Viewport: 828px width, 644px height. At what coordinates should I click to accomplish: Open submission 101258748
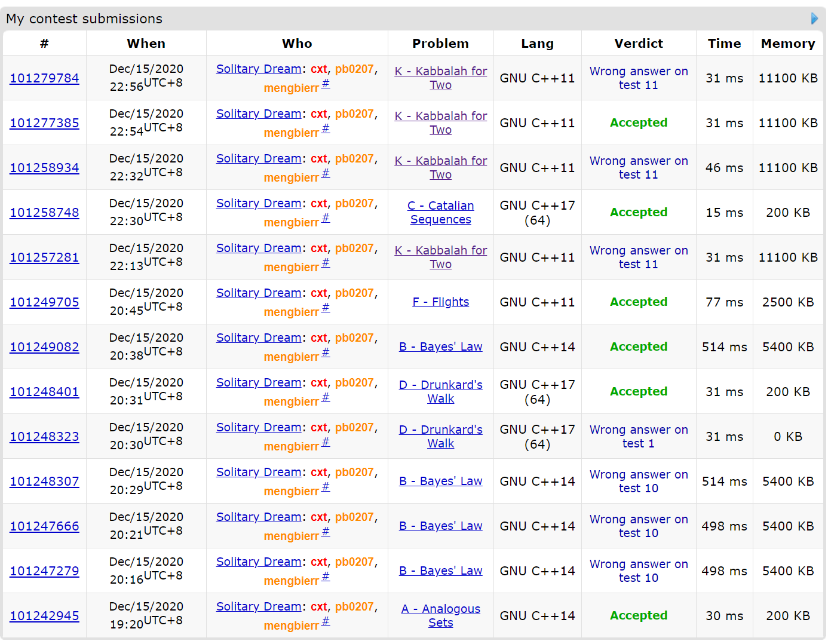[x=44, y=213]
